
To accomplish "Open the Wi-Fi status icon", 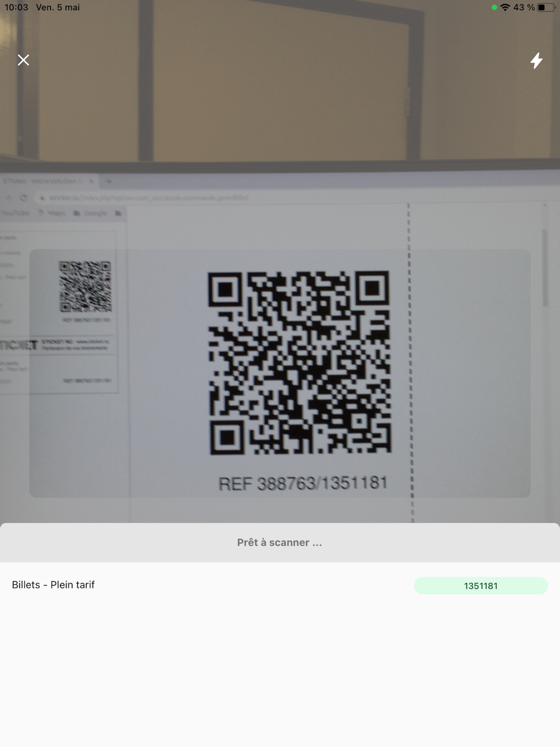I will pyautogui.click(x=505, y=7).
